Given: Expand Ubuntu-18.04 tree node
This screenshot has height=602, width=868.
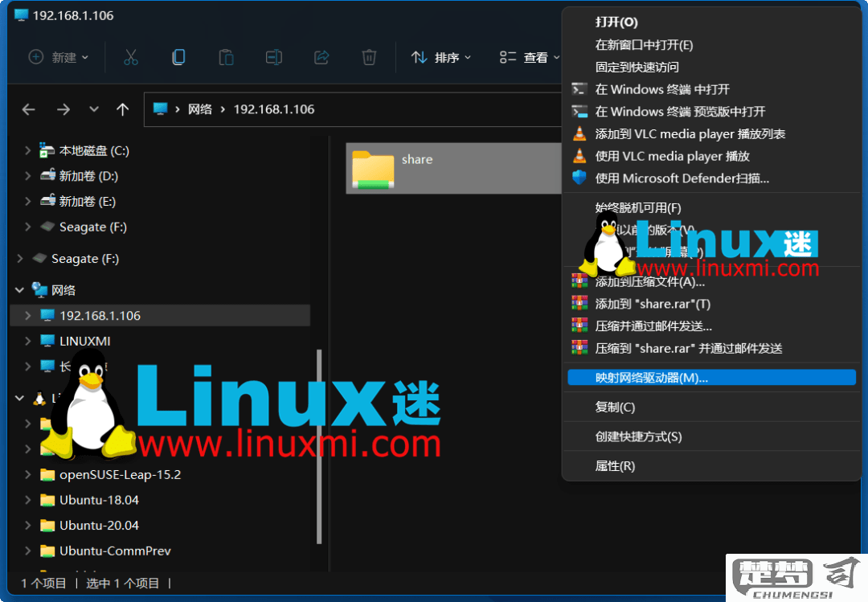Looking at the screenshot, I should 27,500.
